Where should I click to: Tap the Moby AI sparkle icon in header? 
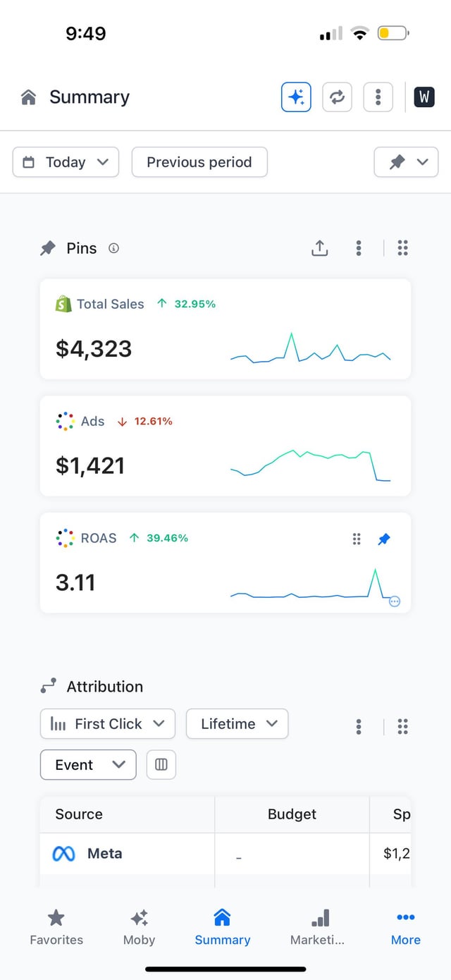[296, 97]
